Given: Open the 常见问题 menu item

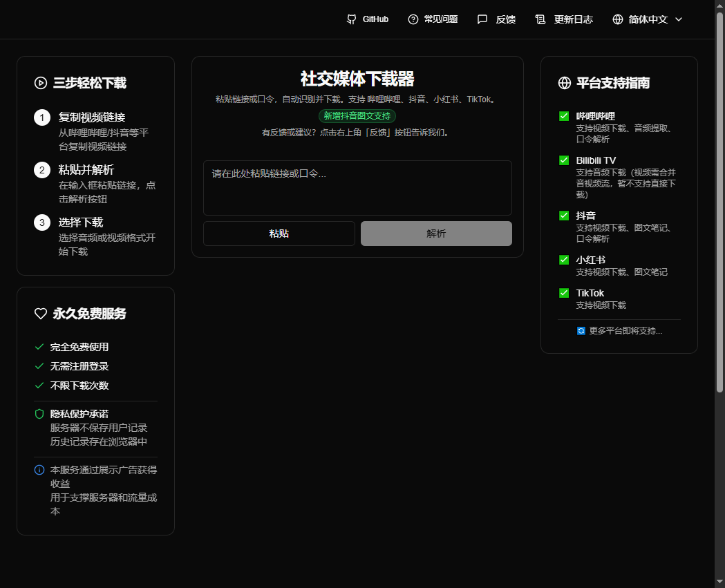Looking at the screenshot, I should 432,19.
